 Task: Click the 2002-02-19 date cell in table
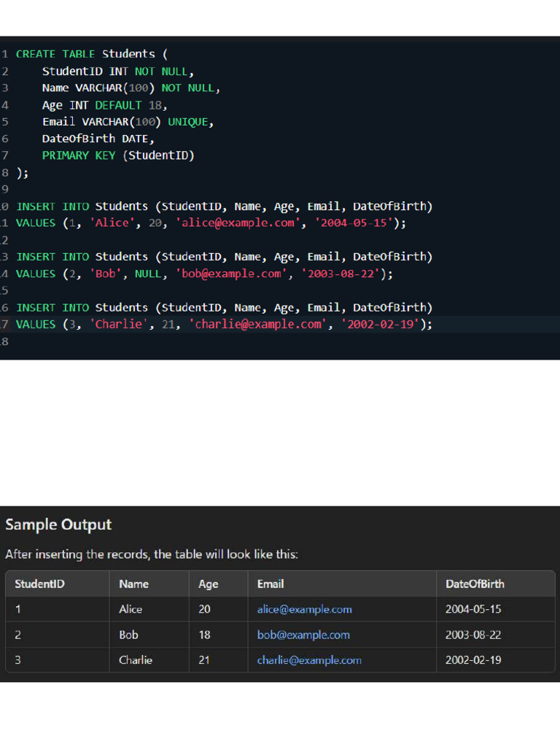[473, 660]
